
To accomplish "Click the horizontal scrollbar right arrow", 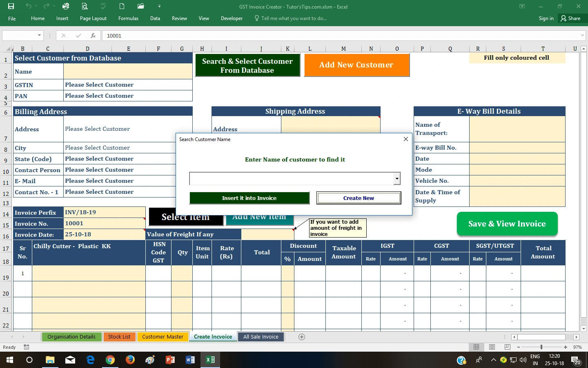I will (x=576, y=337).
